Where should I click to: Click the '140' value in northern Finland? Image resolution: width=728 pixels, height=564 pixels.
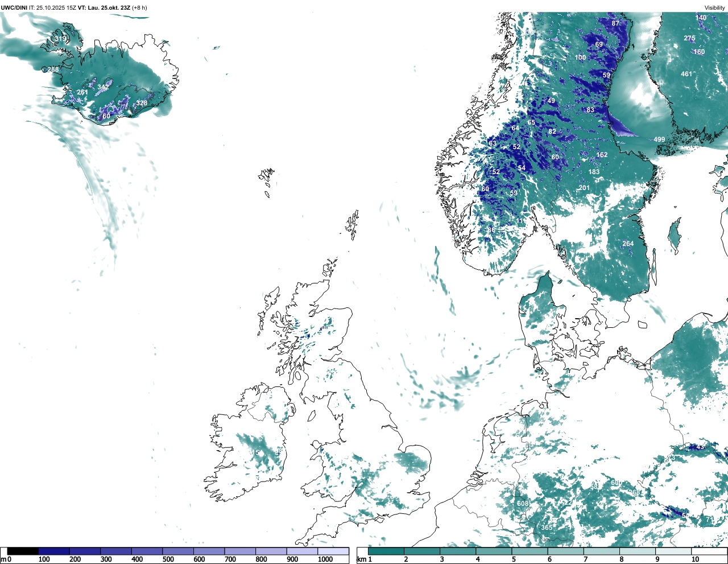tap(701, 18)
